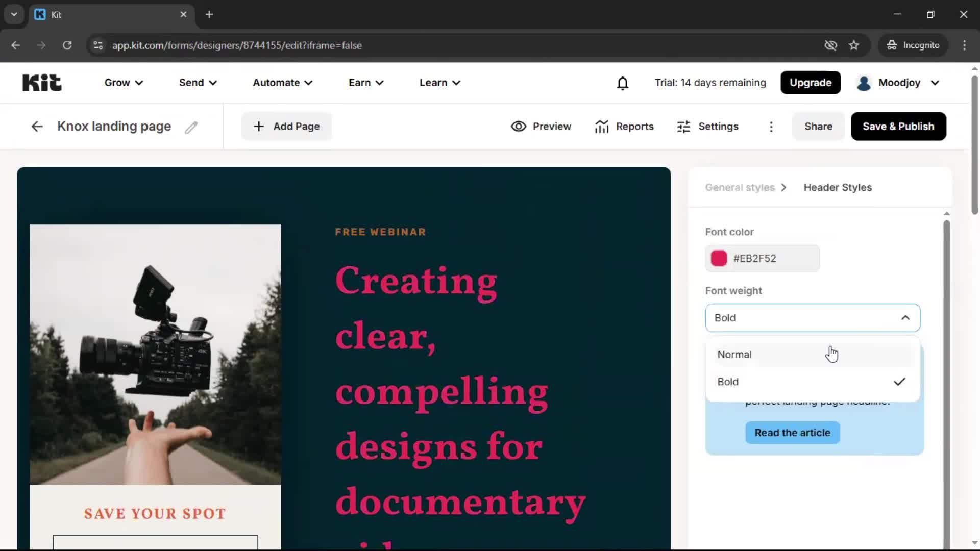Click Read the article

[792, 433]
